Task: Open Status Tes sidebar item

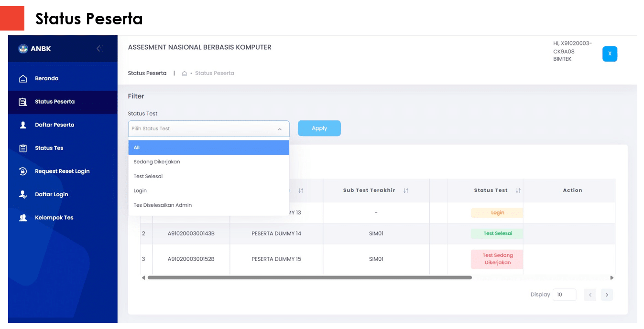Action: [63, 148]
